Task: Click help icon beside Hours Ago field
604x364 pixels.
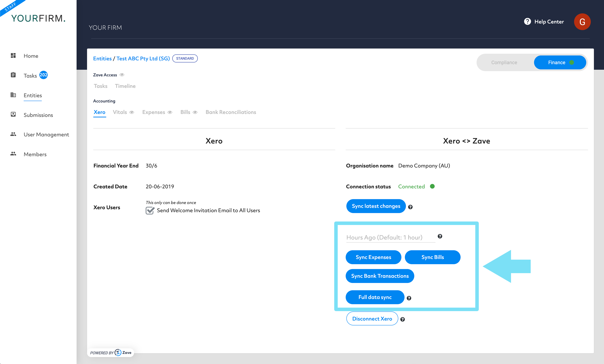Action: (440, 236)
